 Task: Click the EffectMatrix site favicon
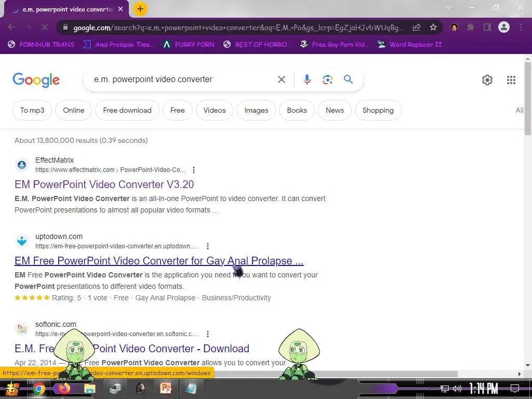(22, 165)
